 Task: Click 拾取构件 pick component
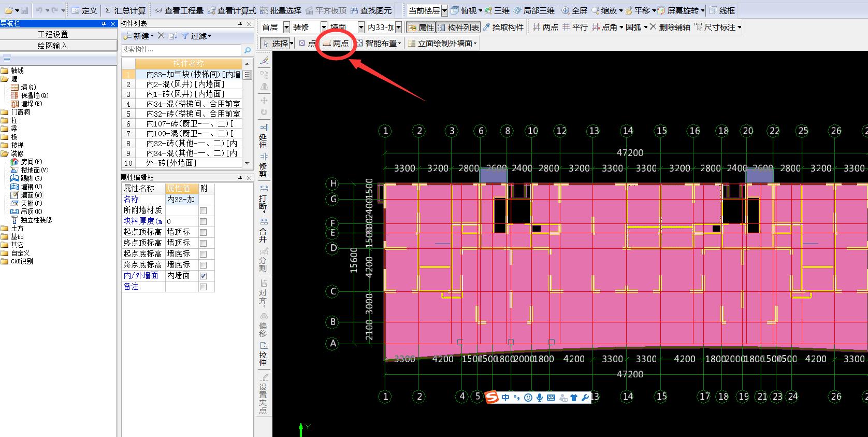click(503, 27)
